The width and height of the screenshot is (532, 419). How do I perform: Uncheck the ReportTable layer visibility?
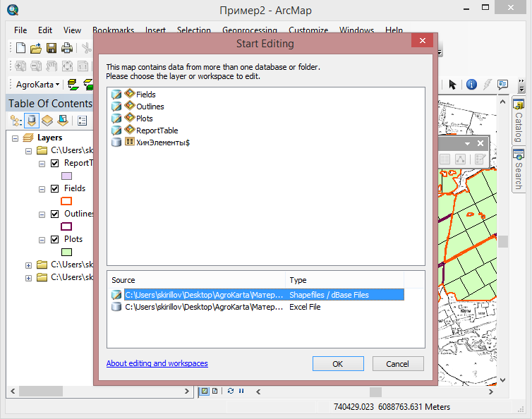tap(54, 164)
